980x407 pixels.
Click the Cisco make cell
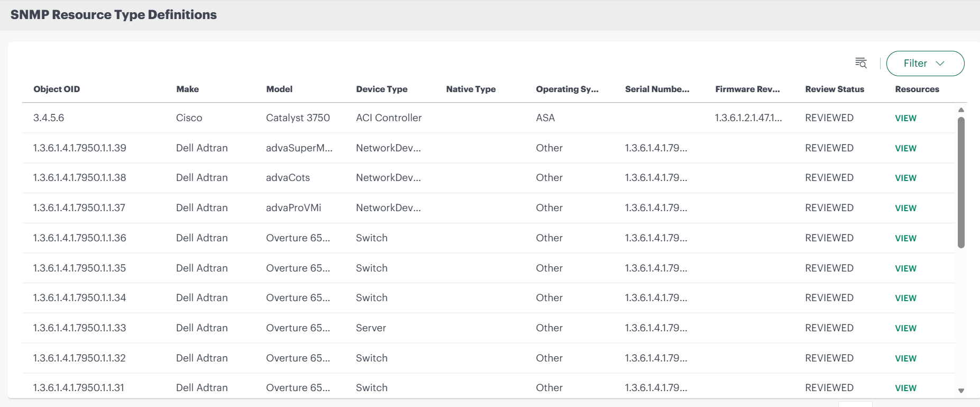189,117
